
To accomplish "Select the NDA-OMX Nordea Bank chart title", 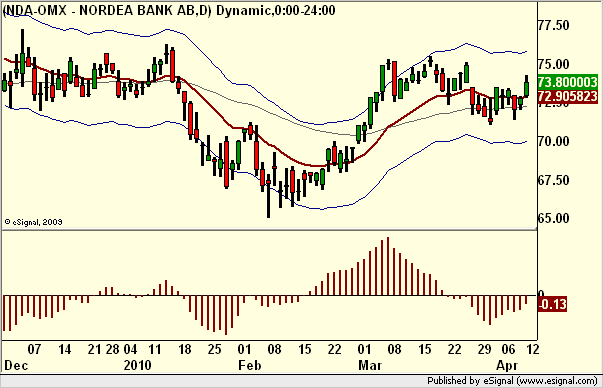I will (169, 10).
